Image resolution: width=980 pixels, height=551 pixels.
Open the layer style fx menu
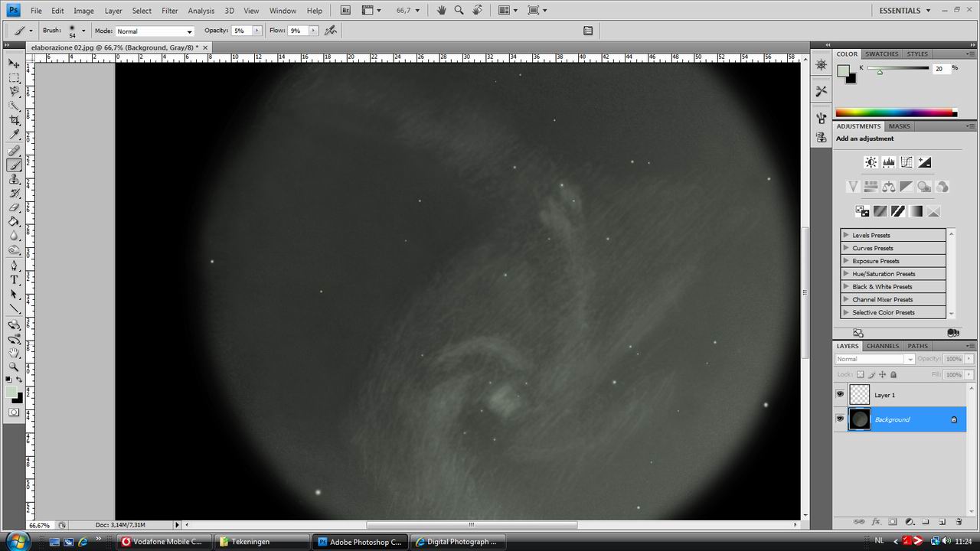coord(875,522)
